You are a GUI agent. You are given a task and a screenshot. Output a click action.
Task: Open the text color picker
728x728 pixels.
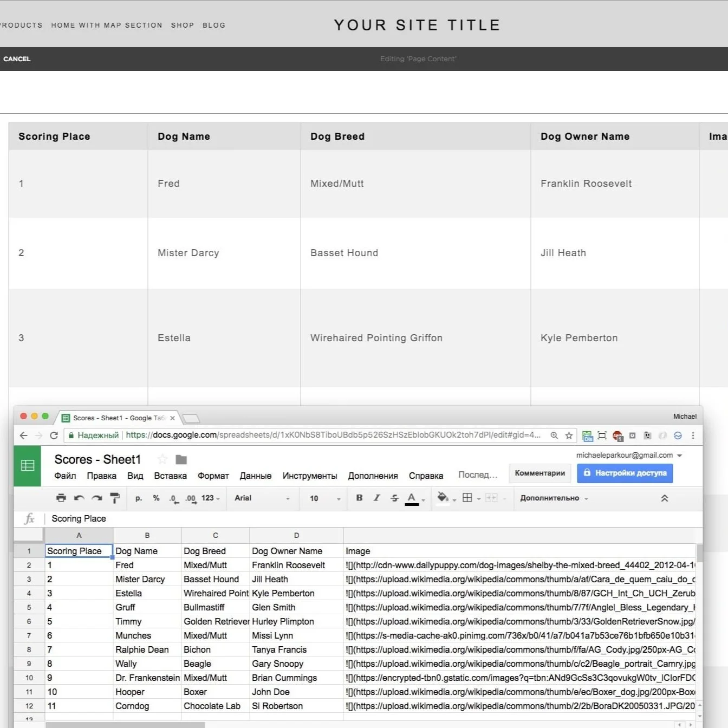(x=412, y=498)
